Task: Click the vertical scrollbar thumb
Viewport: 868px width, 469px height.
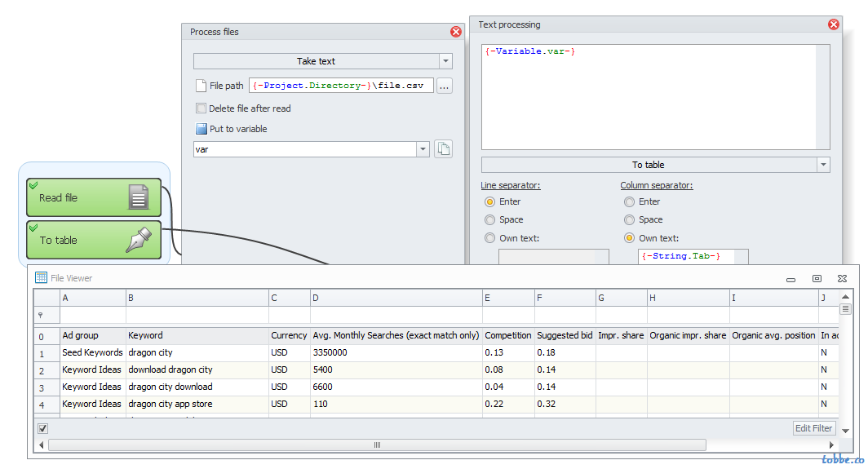Action: click(x=845, y=309)
